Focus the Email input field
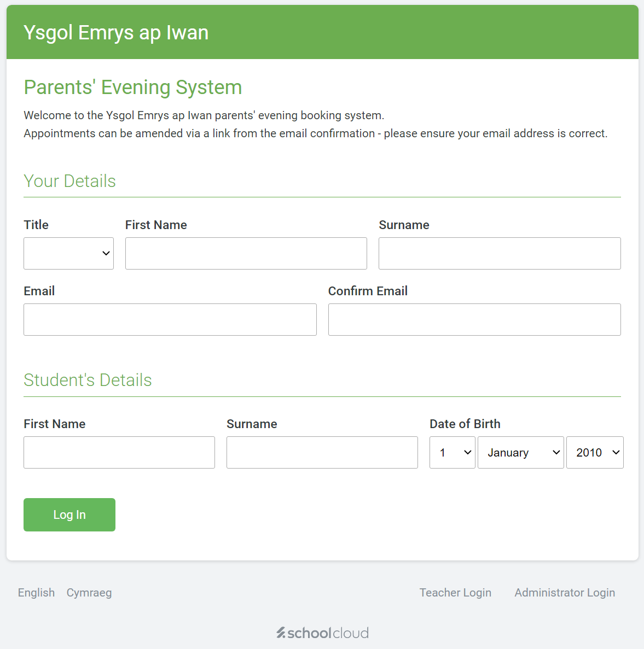This screenshot has height=649, width=644. 170,319
